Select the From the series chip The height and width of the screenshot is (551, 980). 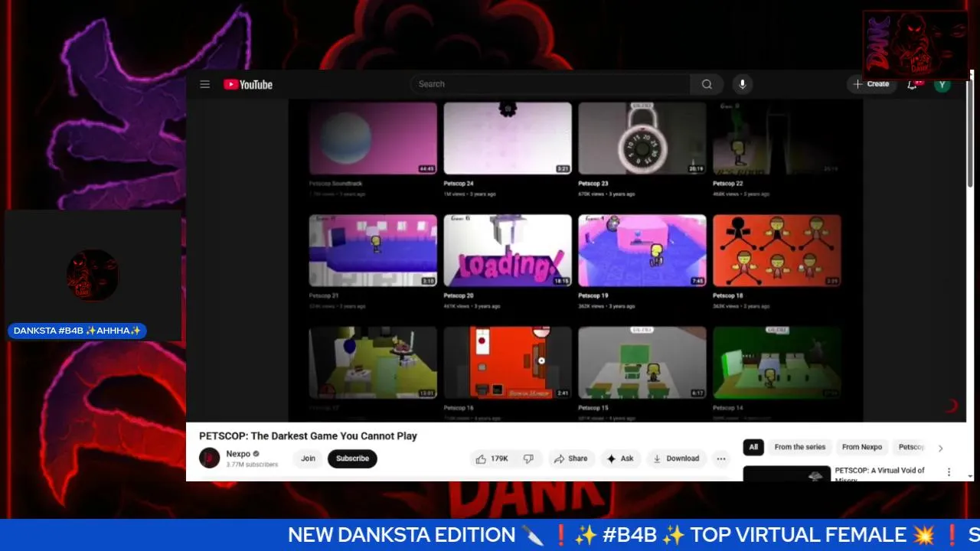(x=800, y=447)
